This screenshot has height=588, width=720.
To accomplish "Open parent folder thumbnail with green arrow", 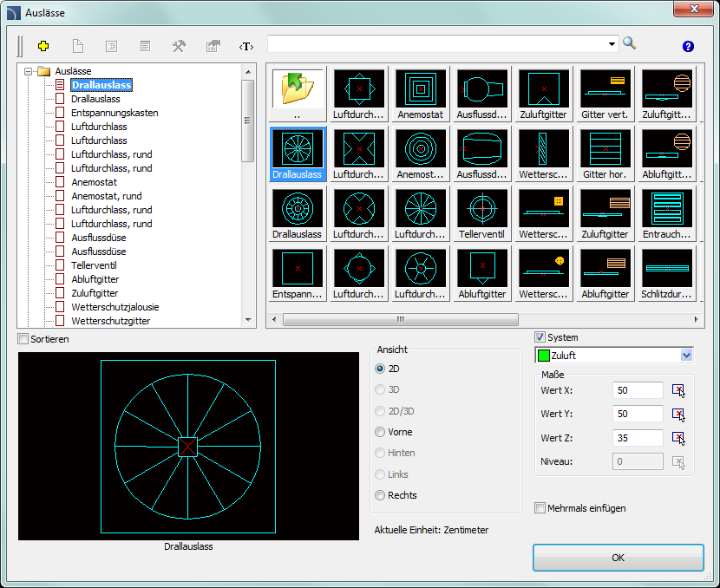I will point(297,88).
